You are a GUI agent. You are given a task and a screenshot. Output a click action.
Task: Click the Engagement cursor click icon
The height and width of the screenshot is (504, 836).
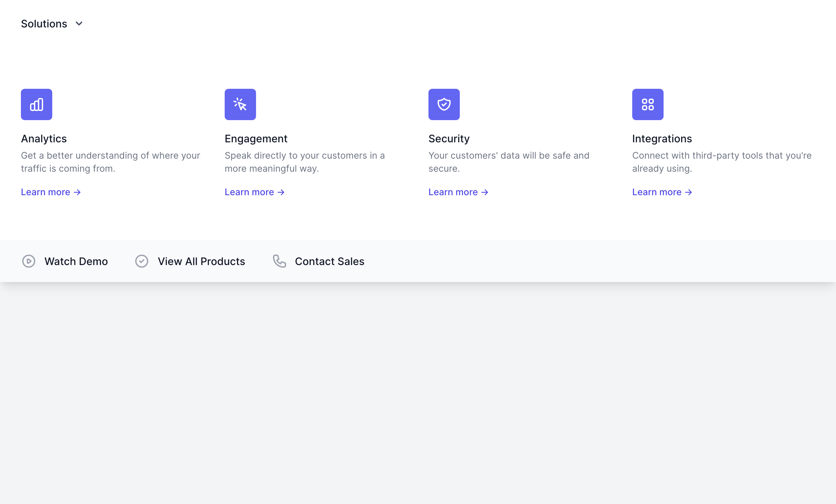240,104
